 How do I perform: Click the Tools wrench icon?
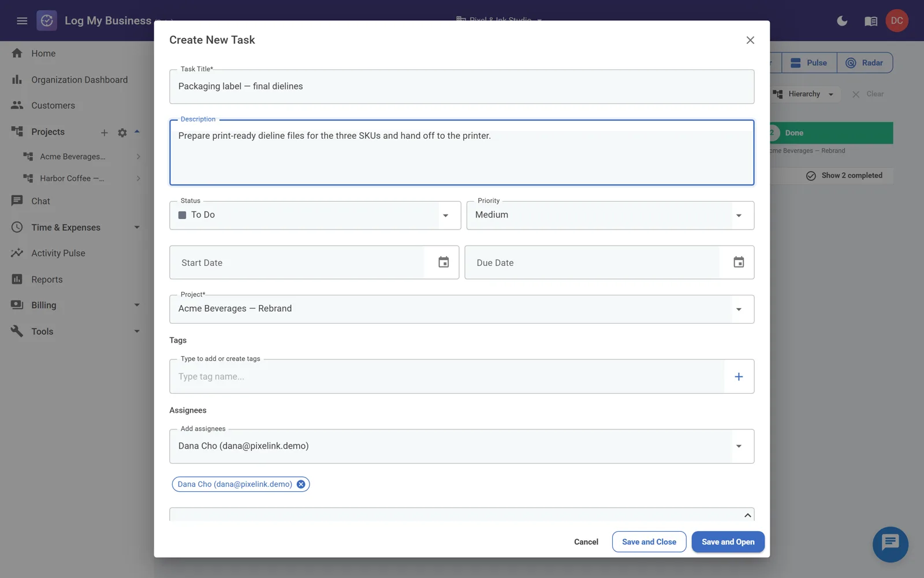pos(17,331)
